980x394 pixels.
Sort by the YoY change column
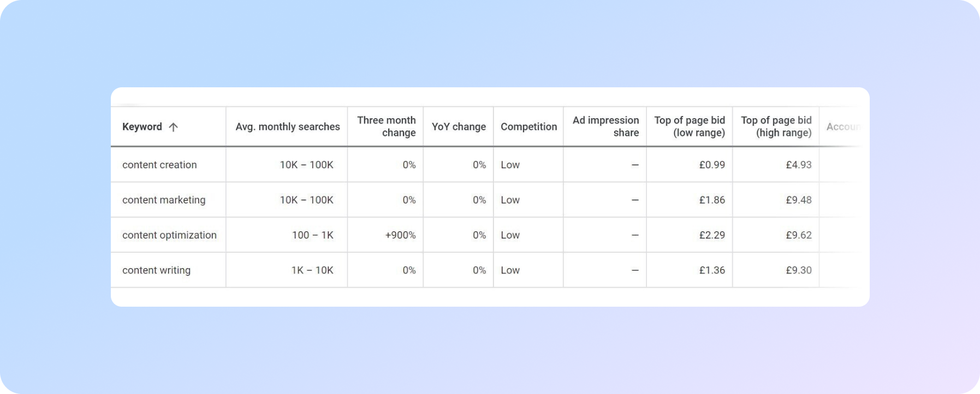(458, 126)
